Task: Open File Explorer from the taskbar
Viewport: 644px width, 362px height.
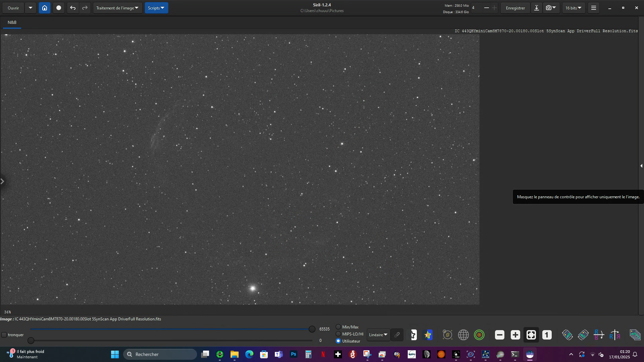Action: pyautogui.click(x=235, y=354)
